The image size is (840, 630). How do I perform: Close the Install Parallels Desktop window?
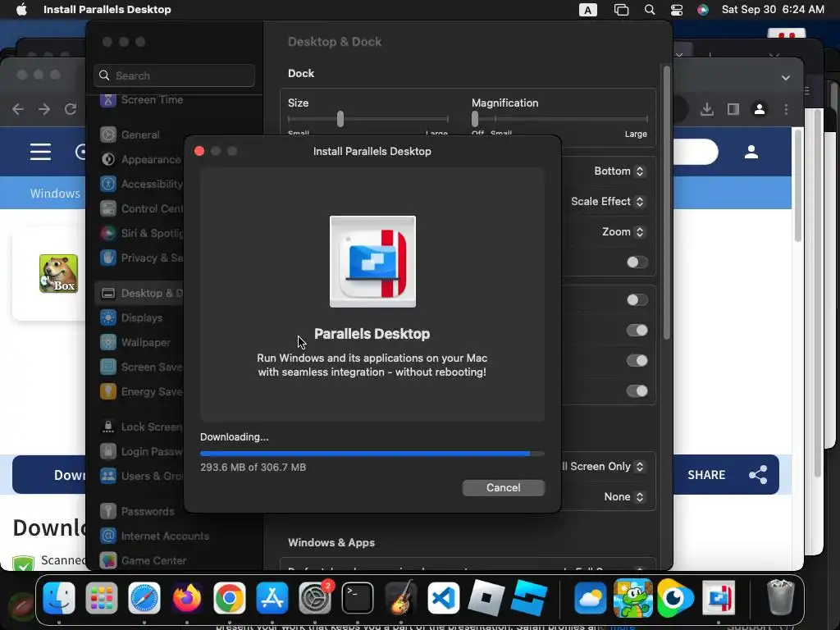click(199, 151)
